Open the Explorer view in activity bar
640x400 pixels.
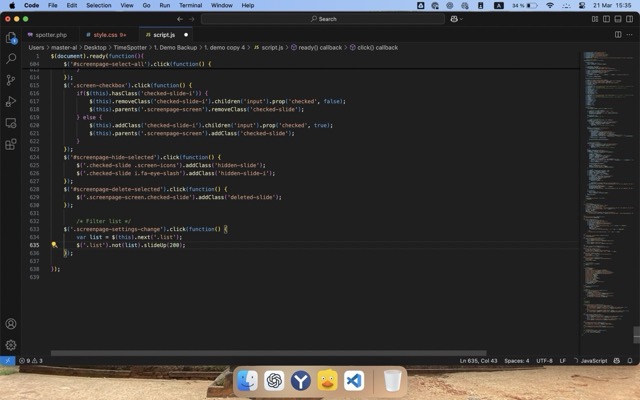pyautogui.click(x=11, y=38)
